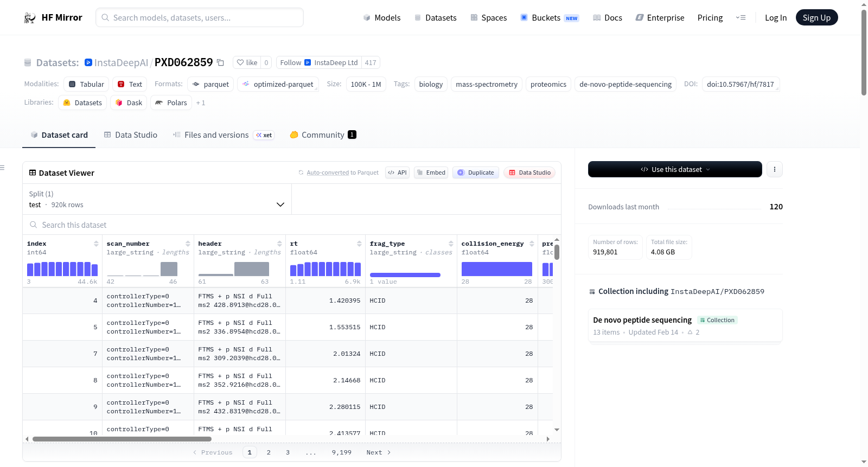
Task: Click the Sign Up button
Action: coord(817,18)
